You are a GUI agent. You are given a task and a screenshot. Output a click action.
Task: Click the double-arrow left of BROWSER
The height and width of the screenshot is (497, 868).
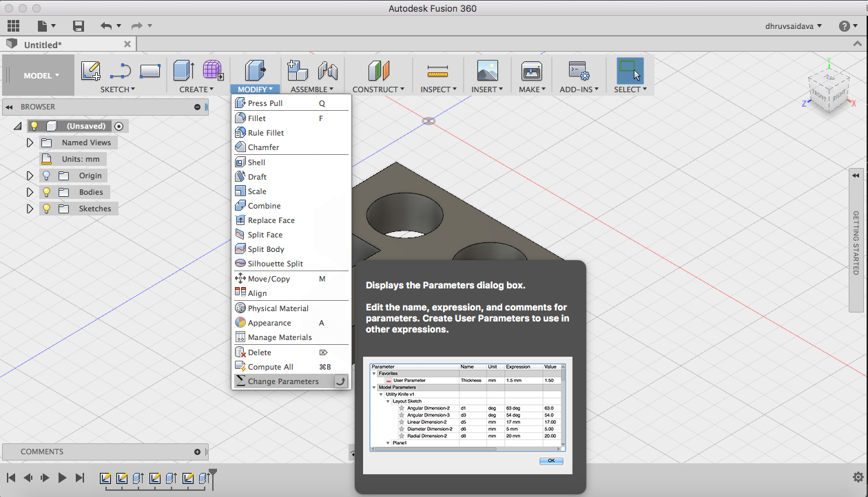[x=10, y=107]
